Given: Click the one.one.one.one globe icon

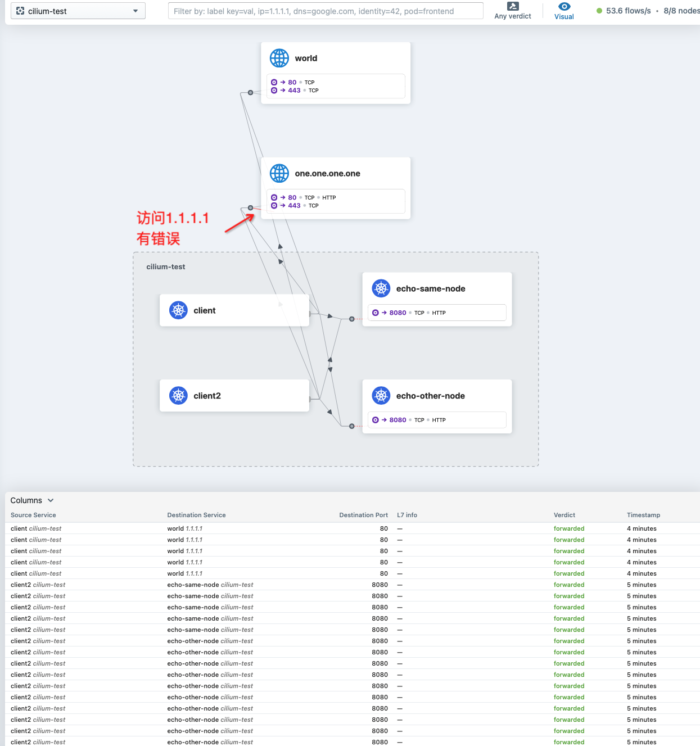Looking at the screenshot, I should tap(279, 173).
